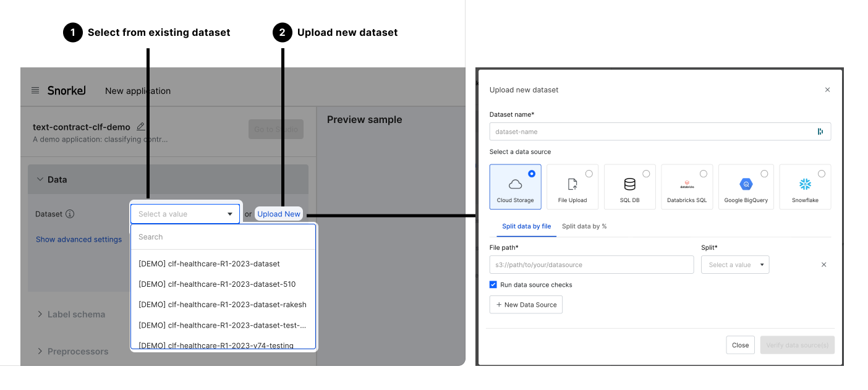The width and height of the screenshot is (868, 390).
Task: Click the New Data Source button
Action: pos(526,305)
